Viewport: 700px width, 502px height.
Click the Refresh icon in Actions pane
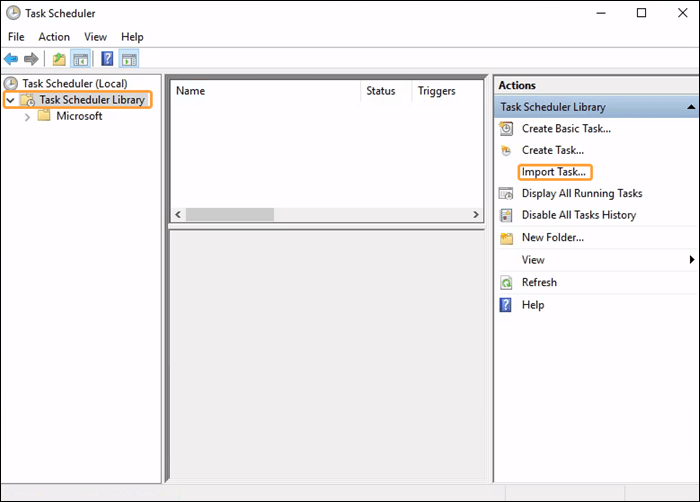(506, 283)
